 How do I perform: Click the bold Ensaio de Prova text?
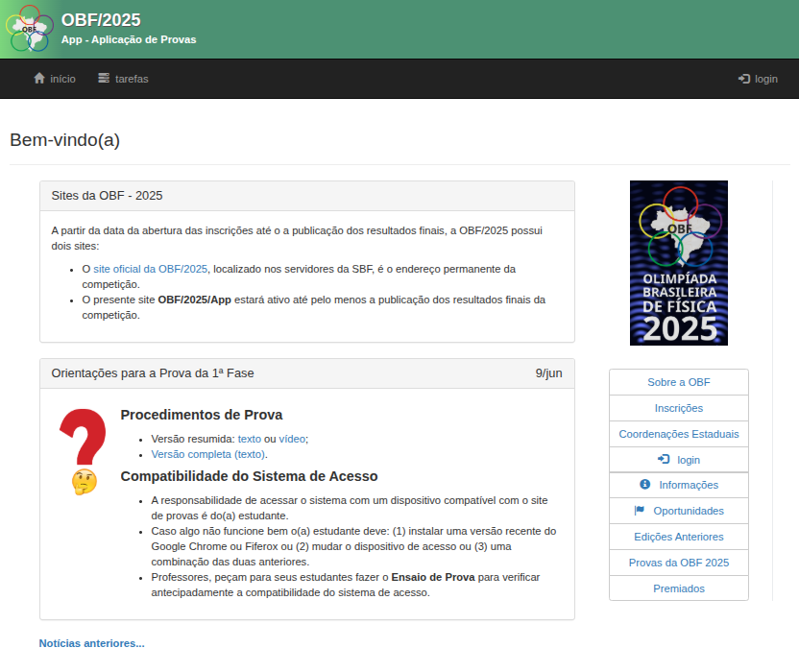[x=433, y=577]
